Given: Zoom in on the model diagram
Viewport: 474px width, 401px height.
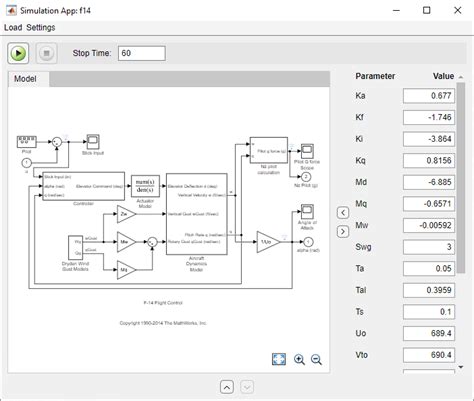Looking at the screenshot, I should 299,359.
